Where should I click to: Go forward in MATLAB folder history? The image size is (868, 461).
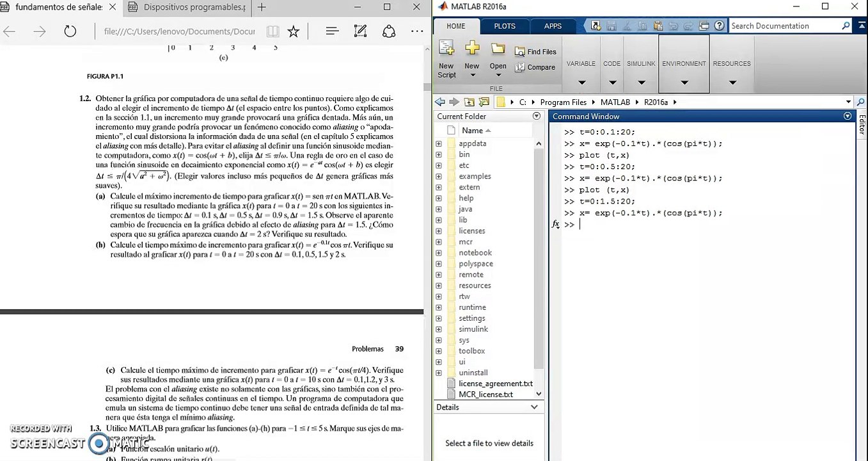point(454,102)
